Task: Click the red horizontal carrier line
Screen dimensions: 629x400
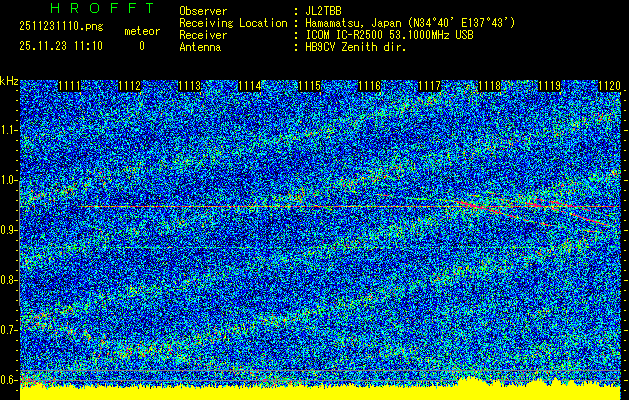Action: coord(250,206)
